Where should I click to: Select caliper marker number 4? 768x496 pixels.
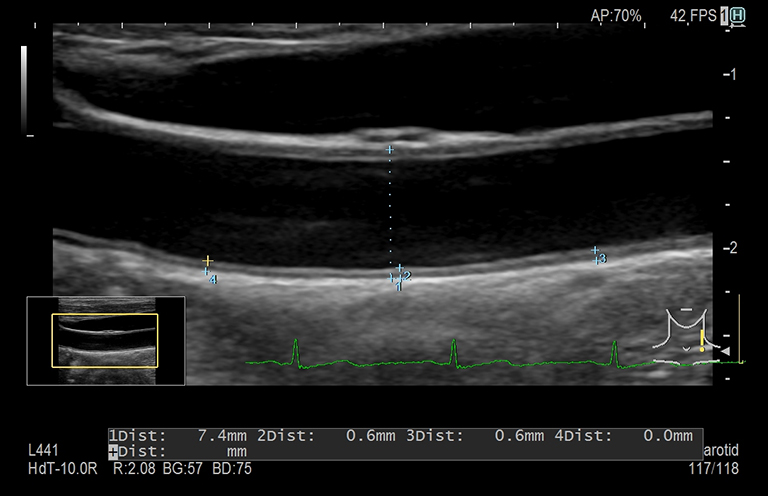click(207, 272)
